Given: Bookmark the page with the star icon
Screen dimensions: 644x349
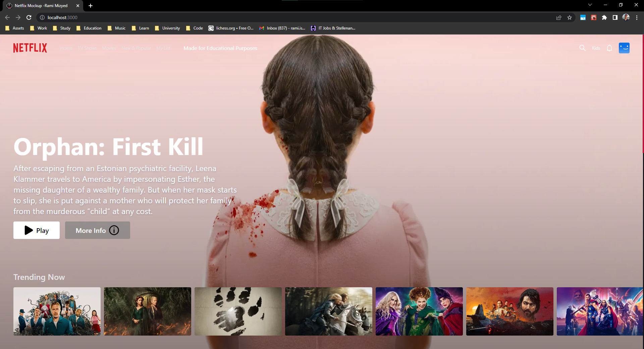Looking at the screenshot, I should (570, 17).
